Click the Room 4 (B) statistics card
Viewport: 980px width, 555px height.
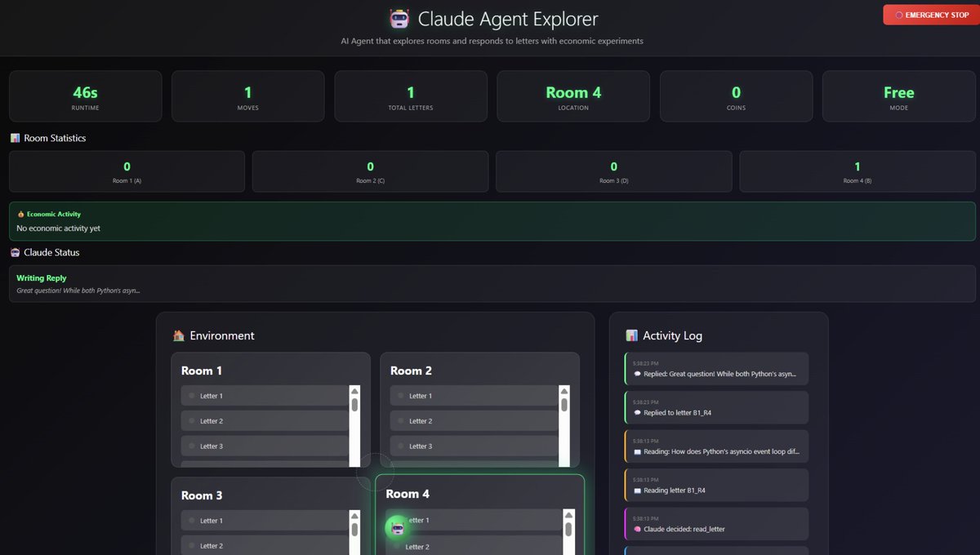point(857,171)
